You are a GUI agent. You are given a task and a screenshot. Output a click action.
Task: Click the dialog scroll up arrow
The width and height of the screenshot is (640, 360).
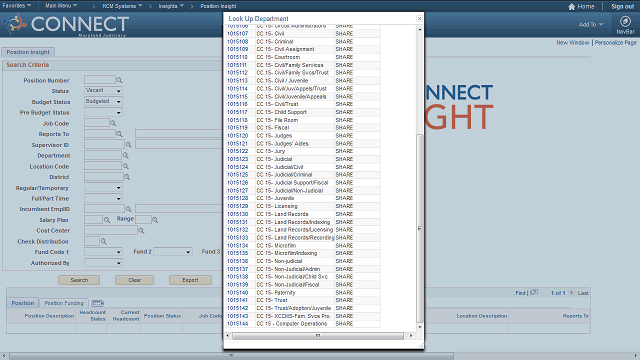[x=420, y=29]
